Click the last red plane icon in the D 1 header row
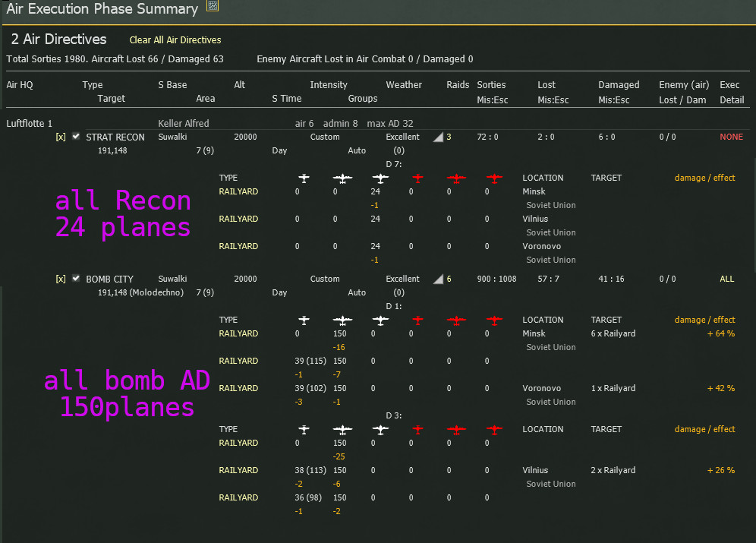756x543 pixels. 494,320
